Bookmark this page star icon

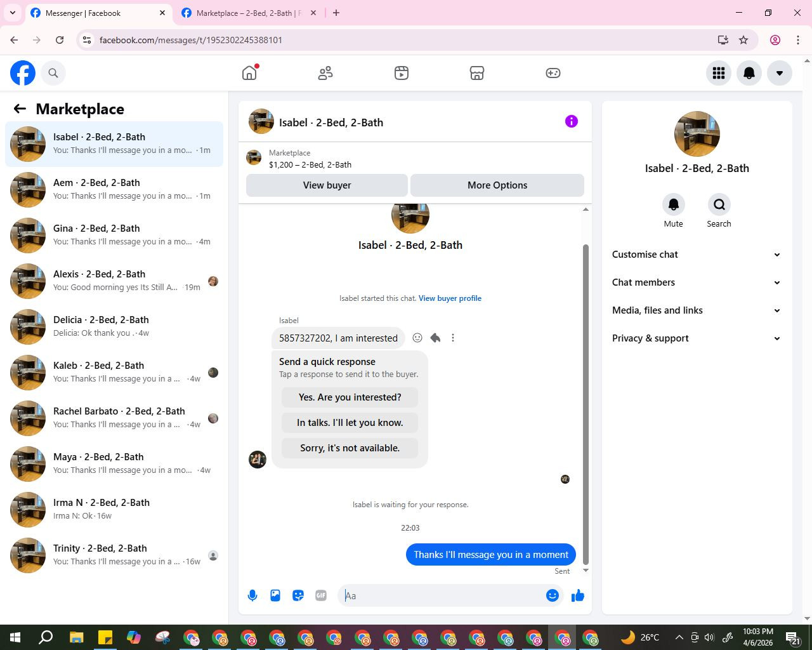click(743, 40)
